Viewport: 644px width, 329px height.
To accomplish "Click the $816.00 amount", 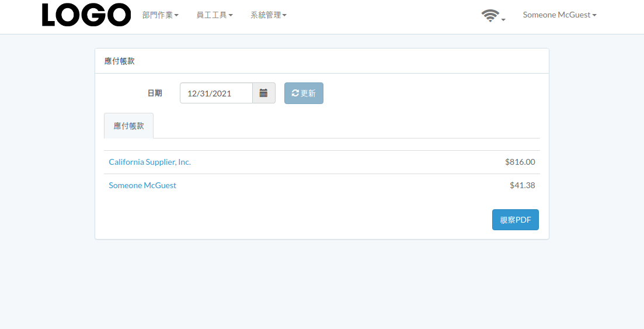I will [x=520, y=162].
